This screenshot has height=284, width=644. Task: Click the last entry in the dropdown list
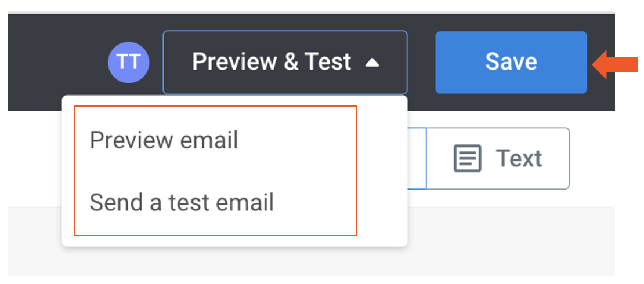click(182, 203)
